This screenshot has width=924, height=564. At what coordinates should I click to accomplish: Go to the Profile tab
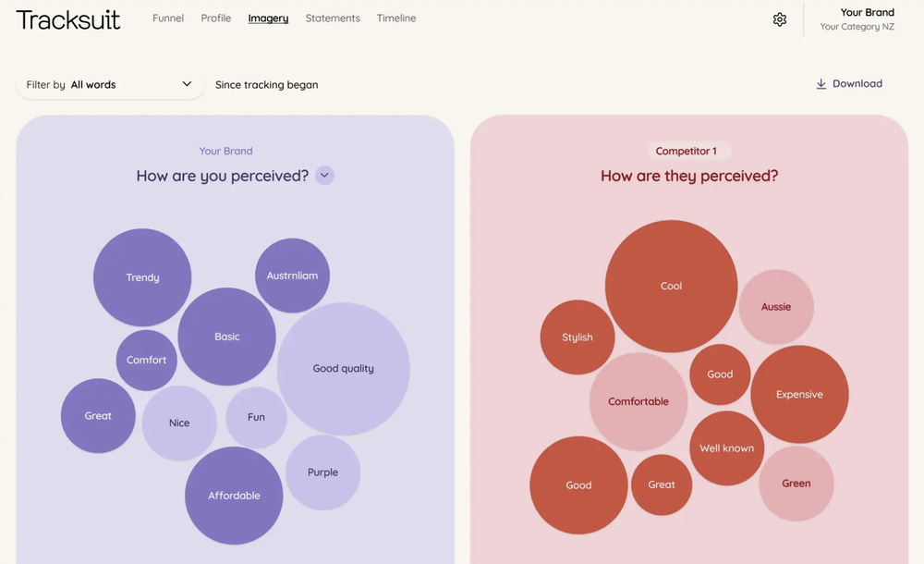[x=216, y=18]
